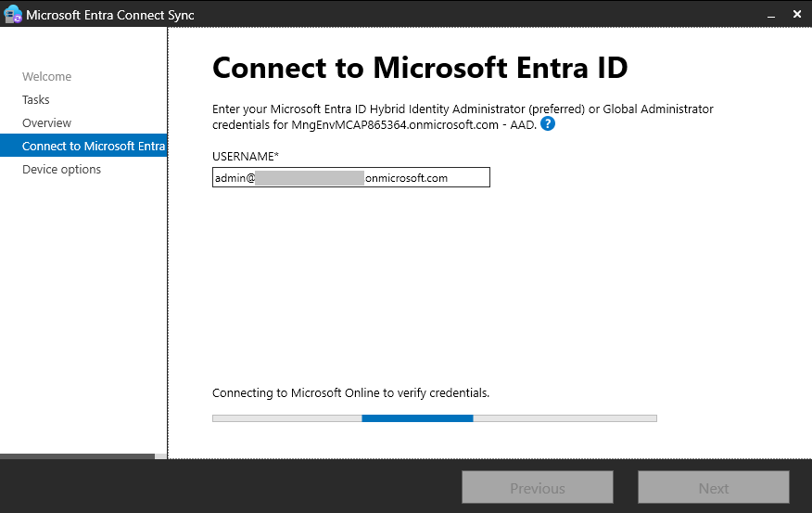Close the Entra Connect Sync window

(x=797, y=15)
